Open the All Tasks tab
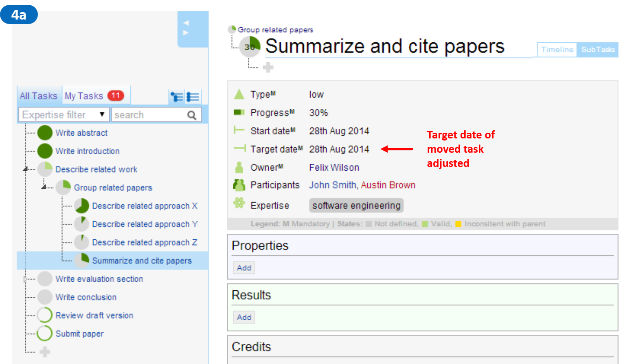 39,96
